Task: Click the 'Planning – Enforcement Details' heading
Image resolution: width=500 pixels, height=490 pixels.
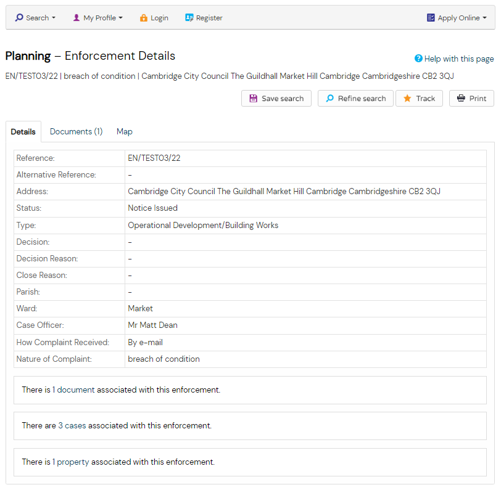Action: pos(90,56)
